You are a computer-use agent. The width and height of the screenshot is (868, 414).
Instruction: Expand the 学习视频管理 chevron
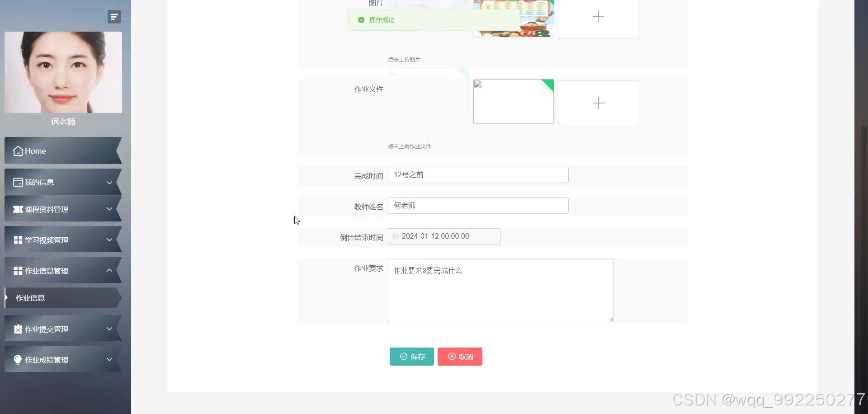point(109,240)
